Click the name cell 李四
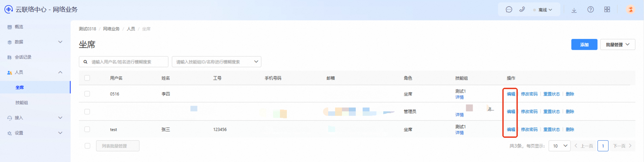 click(166, 94)
